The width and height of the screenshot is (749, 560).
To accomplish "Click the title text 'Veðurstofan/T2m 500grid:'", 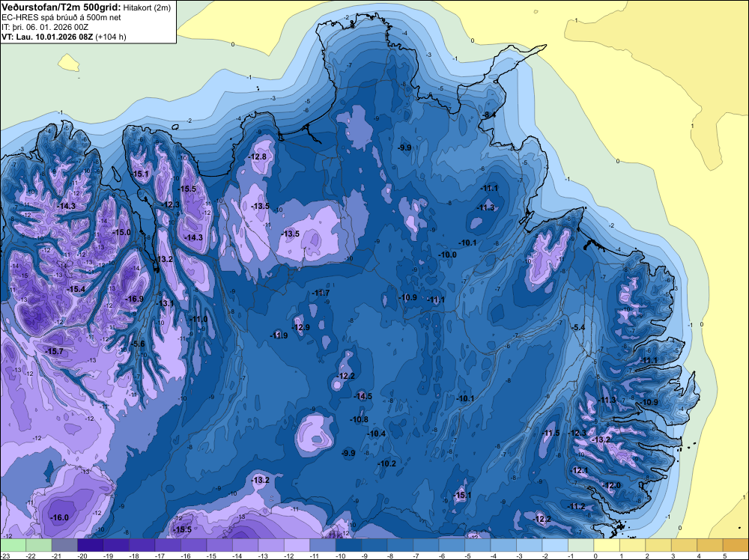I will click(61, 7).
